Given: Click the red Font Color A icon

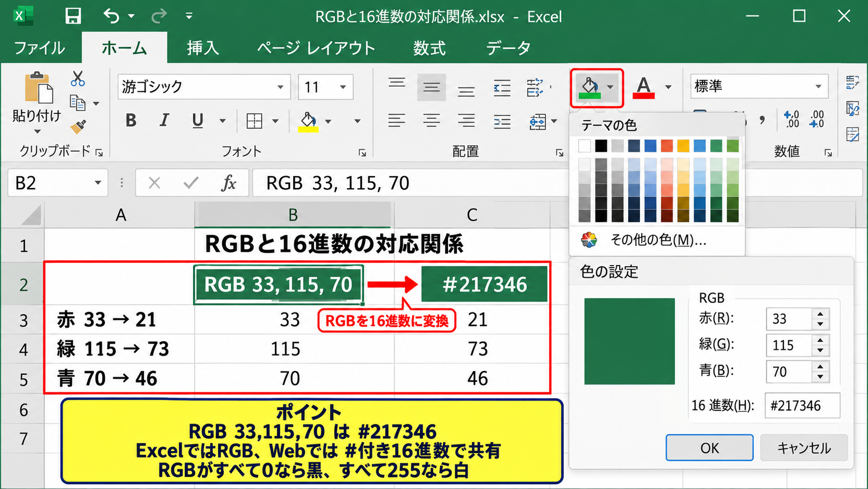Looking at the screenshot, I should (x=644, y=88).
